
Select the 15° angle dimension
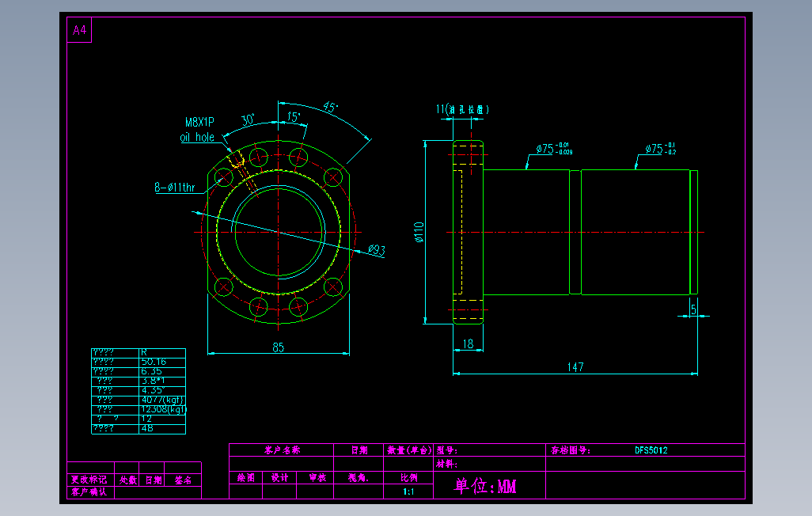pyautogui.click(x=294, y=117)
